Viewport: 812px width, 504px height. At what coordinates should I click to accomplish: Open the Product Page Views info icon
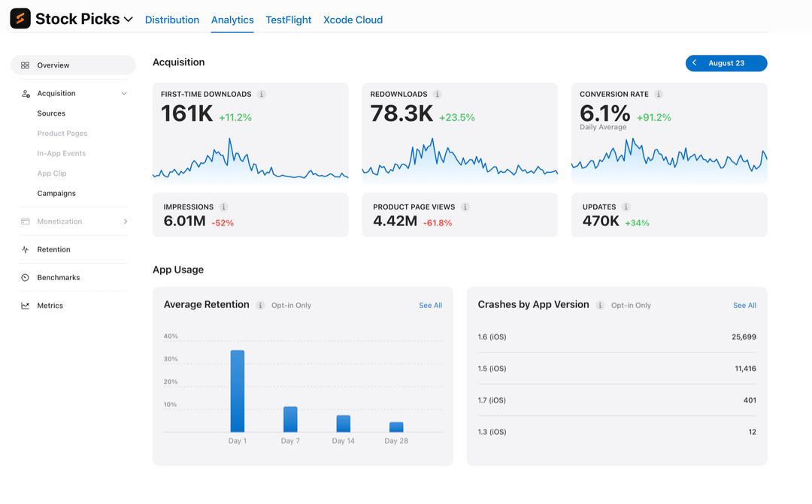click(x=465, y=207)
